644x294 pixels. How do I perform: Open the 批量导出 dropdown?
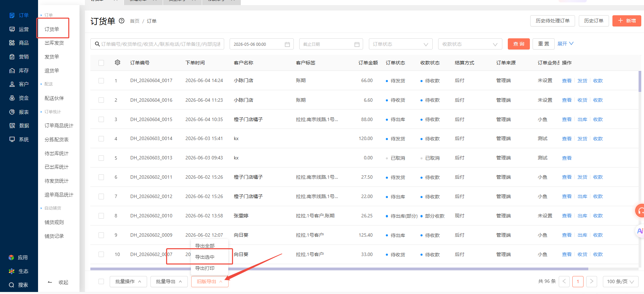(x=169, y=281)
